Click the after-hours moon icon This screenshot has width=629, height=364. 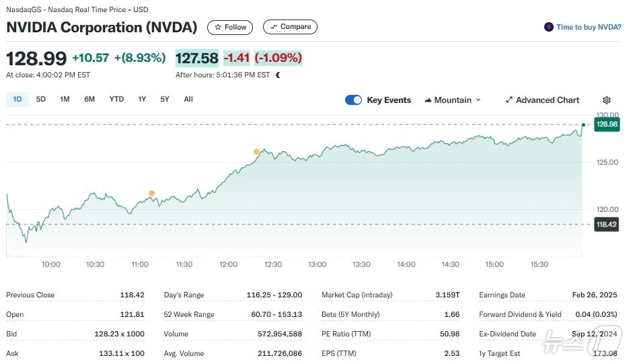(x=279, y=75)
